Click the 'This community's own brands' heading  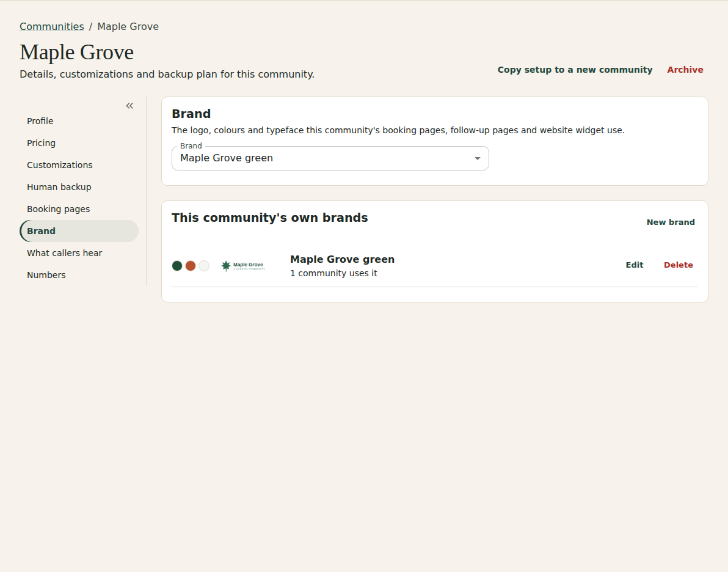click(269, 218)
